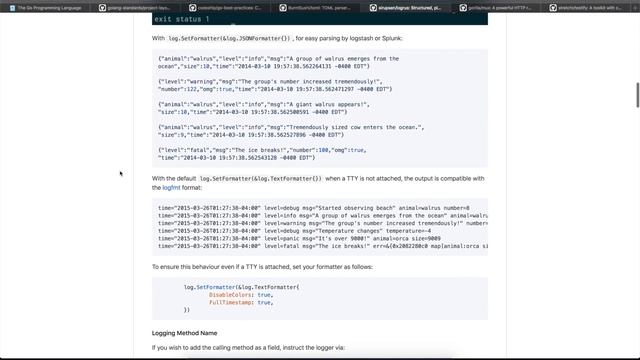
Task: Open the stretchr/testify tab
Action: click(x=587, y=7)
